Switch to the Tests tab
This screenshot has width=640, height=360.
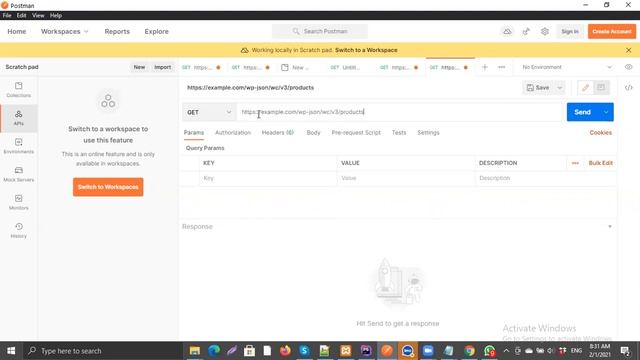click(399, 133)
